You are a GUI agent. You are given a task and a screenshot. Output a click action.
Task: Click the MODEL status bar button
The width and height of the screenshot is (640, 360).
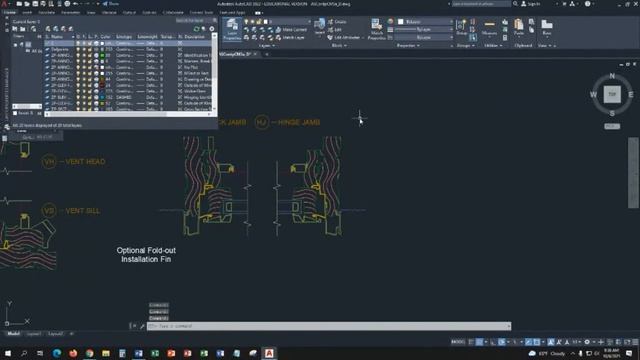point(458,342)
